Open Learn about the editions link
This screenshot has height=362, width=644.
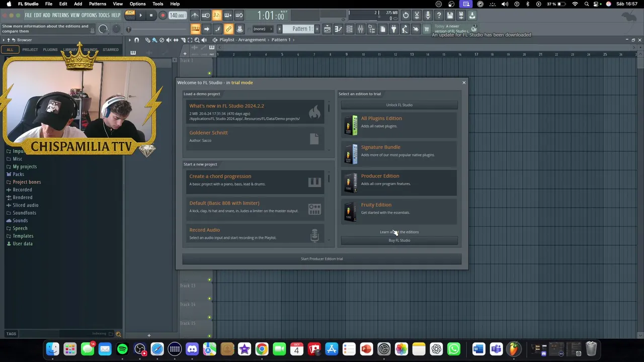[399, 232]
